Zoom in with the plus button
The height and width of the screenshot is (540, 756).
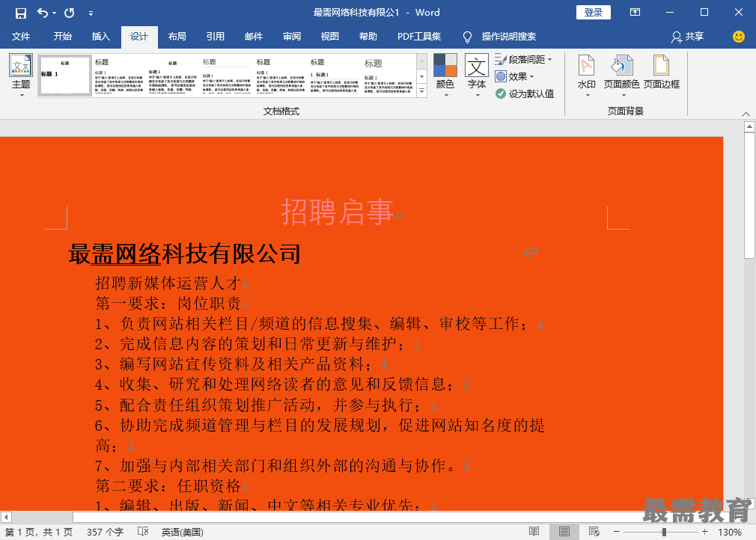(705, 532)
